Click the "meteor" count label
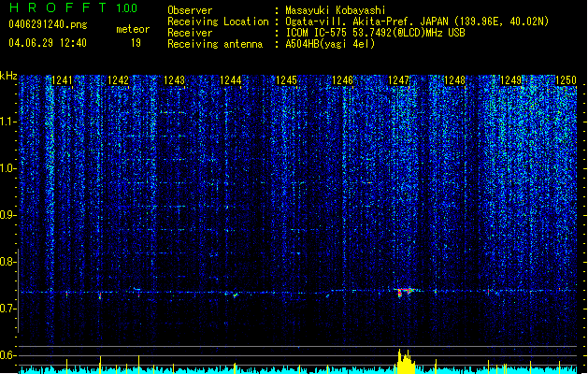 tap(133, 29)
